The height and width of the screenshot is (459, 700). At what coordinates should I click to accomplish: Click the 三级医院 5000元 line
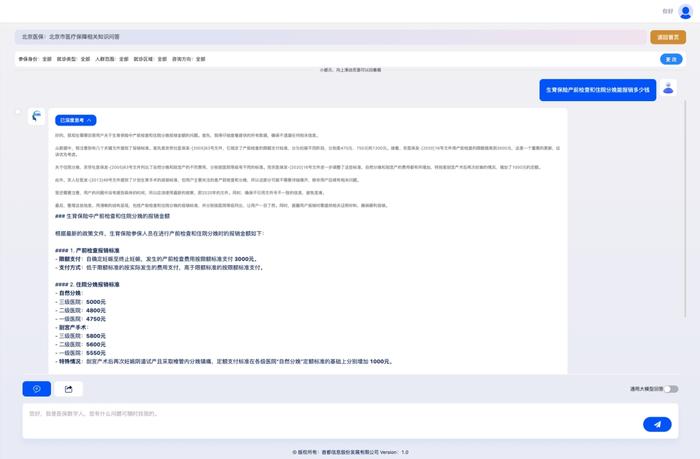[x=80, y=302]
